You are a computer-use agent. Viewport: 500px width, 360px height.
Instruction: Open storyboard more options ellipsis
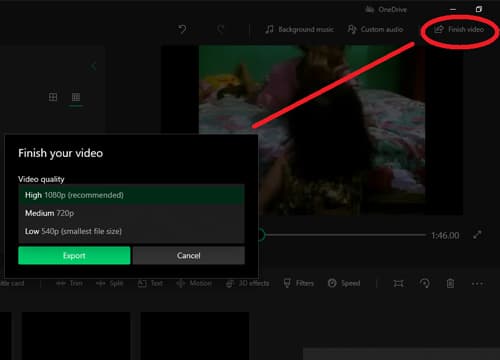pos(477,284)
